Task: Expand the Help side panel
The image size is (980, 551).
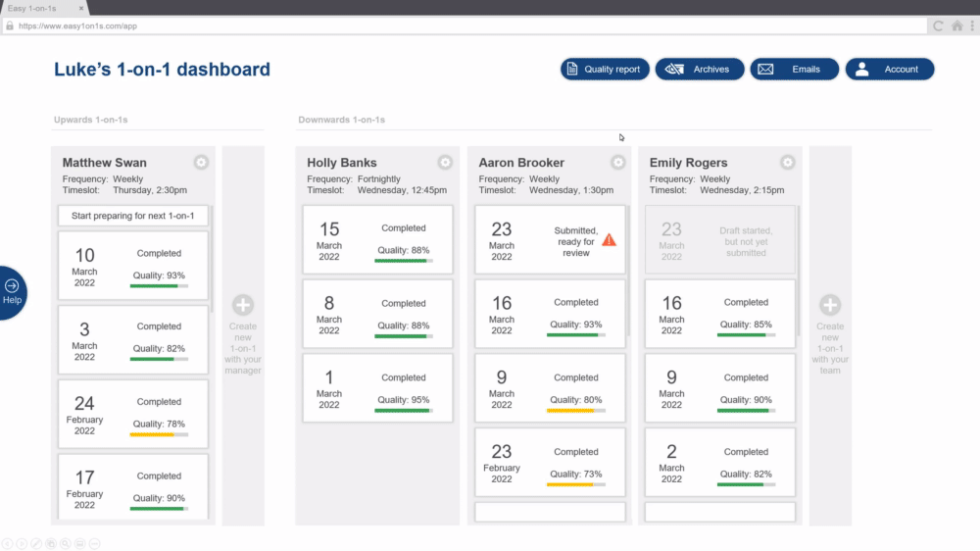Action: pos(13,292)
